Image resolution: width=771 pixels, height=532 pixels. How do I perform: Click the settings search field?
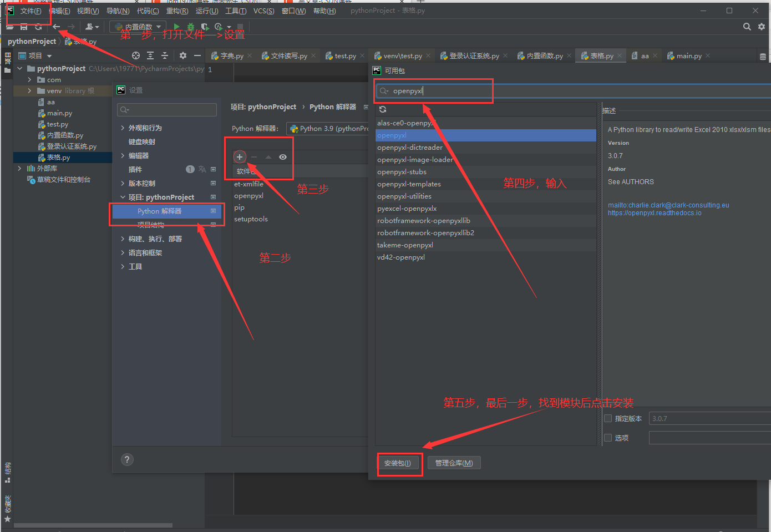click(167, 110)
